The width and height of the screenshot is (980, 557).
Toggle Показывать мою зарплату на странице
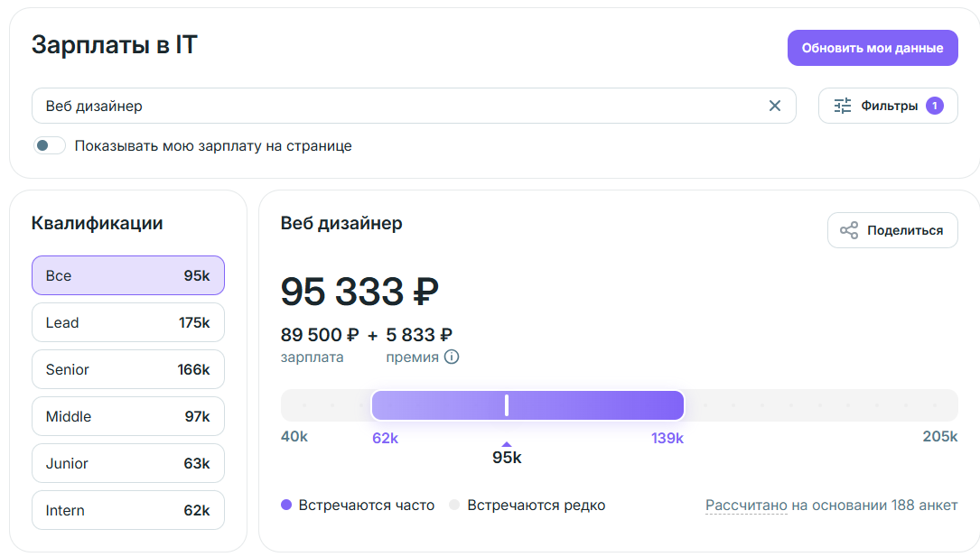coord(50,145)
